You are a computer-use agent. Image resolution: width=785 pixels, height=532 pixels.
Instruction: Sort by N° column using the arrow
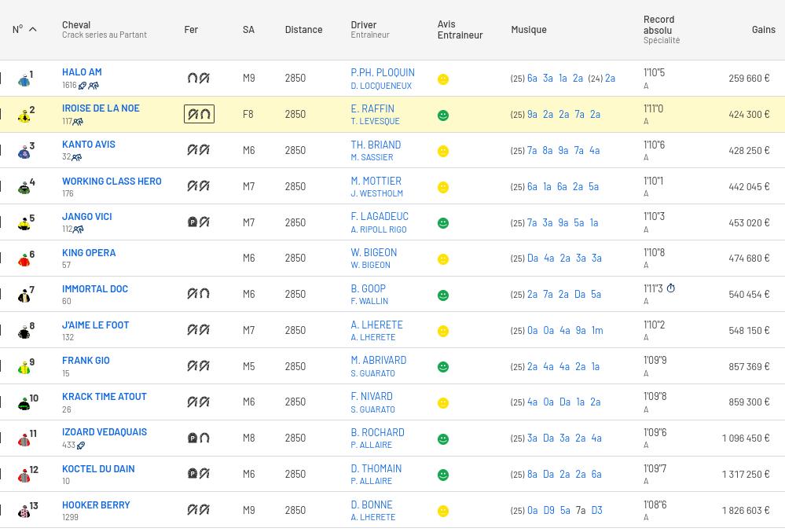[33, 29]
